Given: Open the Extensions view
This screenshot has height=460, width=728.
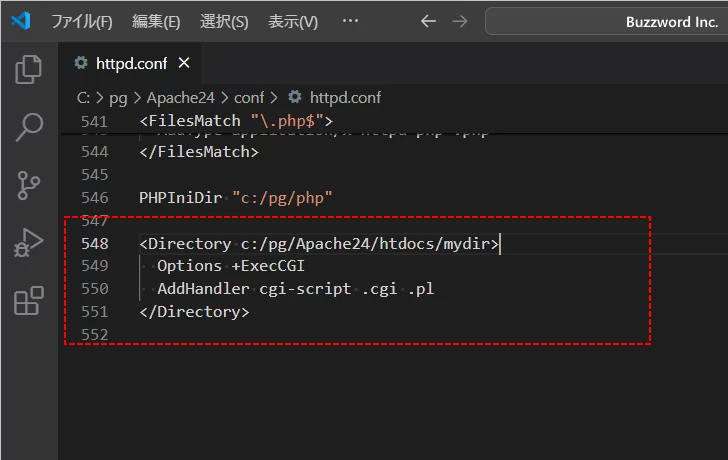Looking at the screenshot, I should [29, 301].
